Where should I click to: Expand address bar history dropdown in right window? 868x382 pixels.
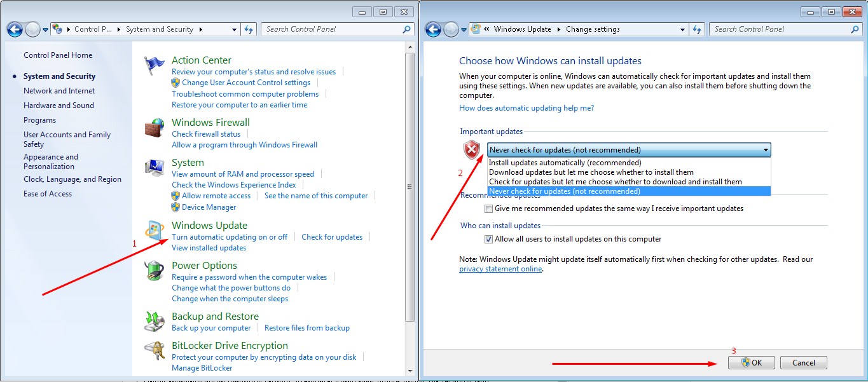tap(682, 29)
